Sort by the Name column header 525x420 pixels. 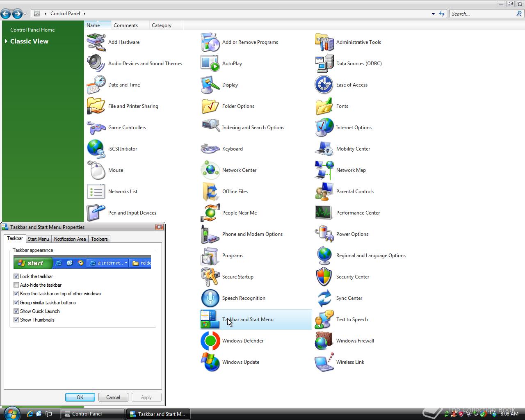(98, 25)
